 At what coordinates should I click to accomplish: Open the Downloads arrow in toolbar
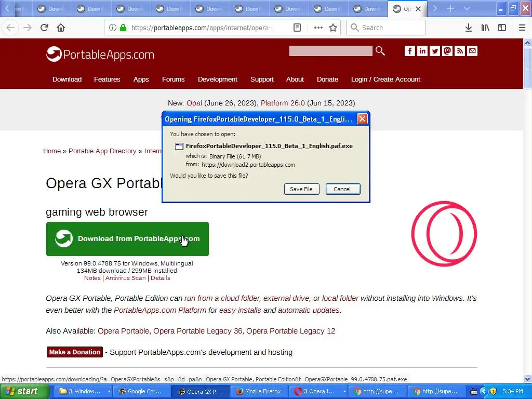tap(469, 28)
